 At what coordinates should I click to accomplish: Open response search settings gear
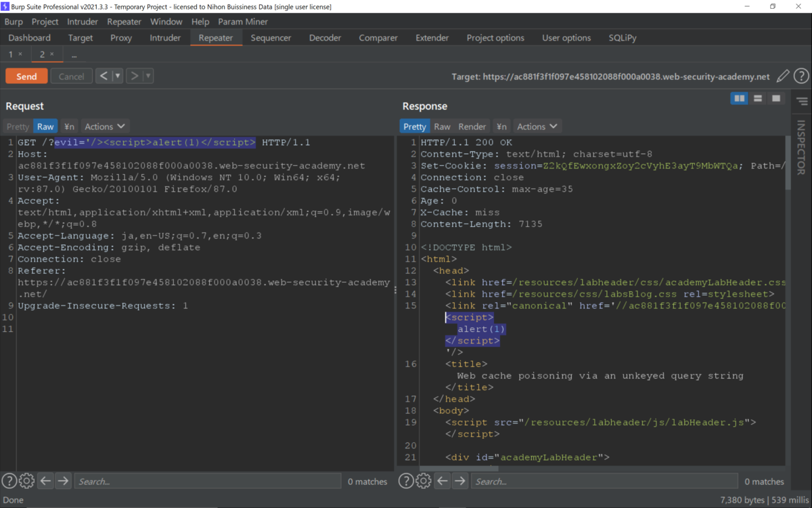pyautogui.click(x=424, y=481)
